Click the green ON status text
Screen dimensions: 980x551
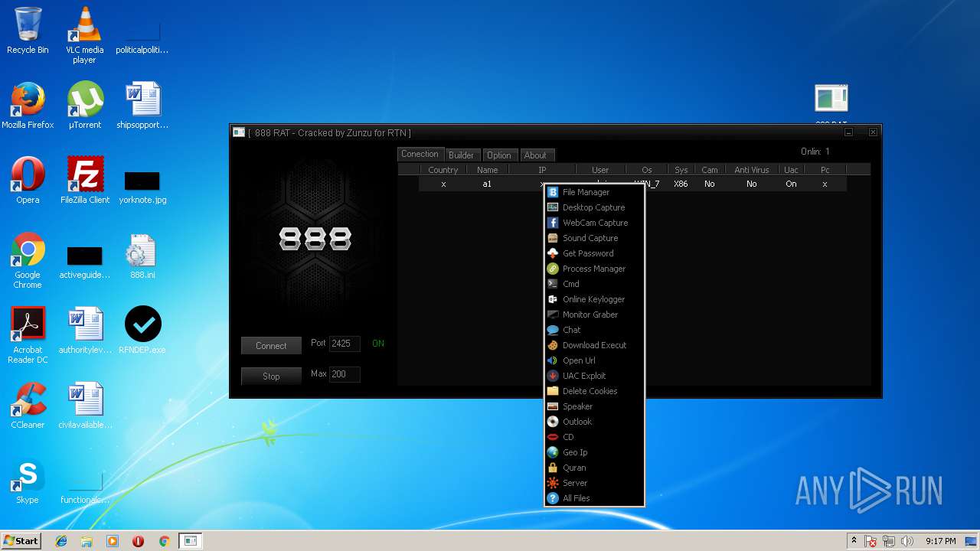tap(378, 344)
